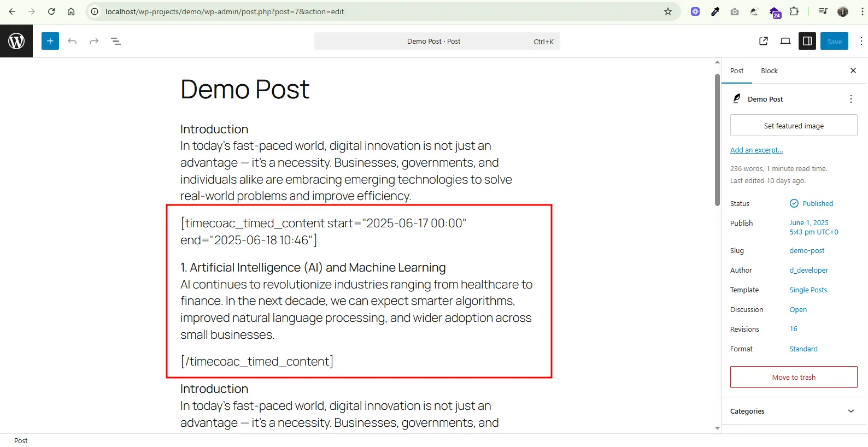The height and width of the screenshot is (447, 868).
Task: Click the Redo arrow in toolbar
Action: (x=94, y=41)
